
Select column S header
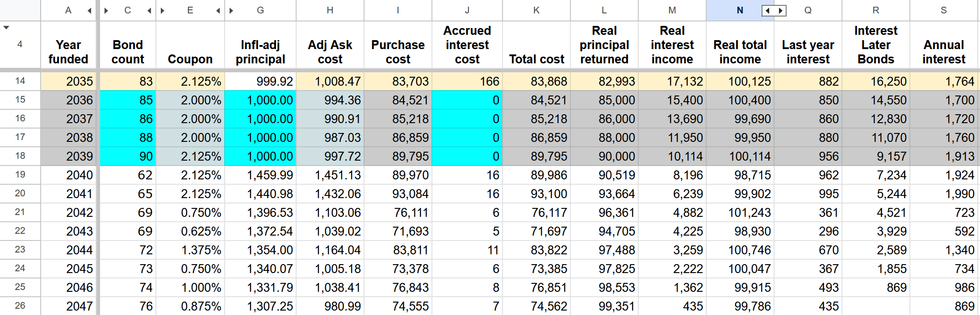[x=944, y=10]
